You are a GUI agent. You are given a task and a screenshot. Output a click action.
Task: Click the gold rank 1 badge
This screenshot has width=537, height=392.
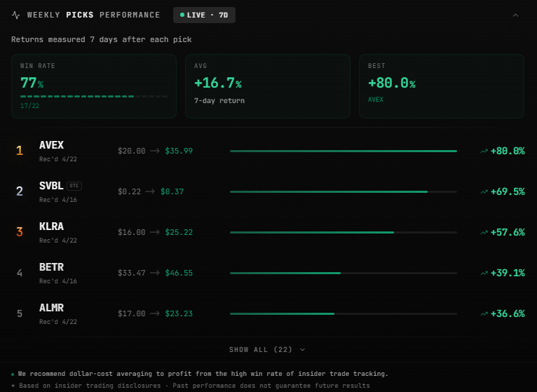click(20, 151)
